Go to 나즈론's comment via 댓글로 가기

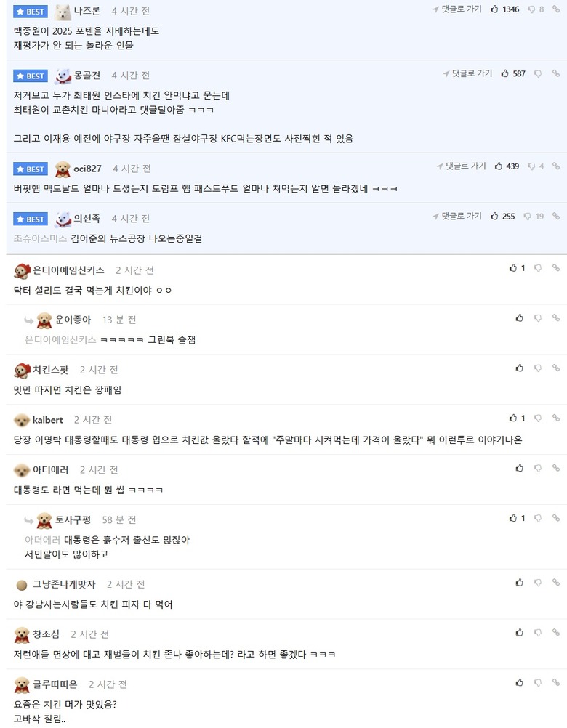tap(457, 9)
